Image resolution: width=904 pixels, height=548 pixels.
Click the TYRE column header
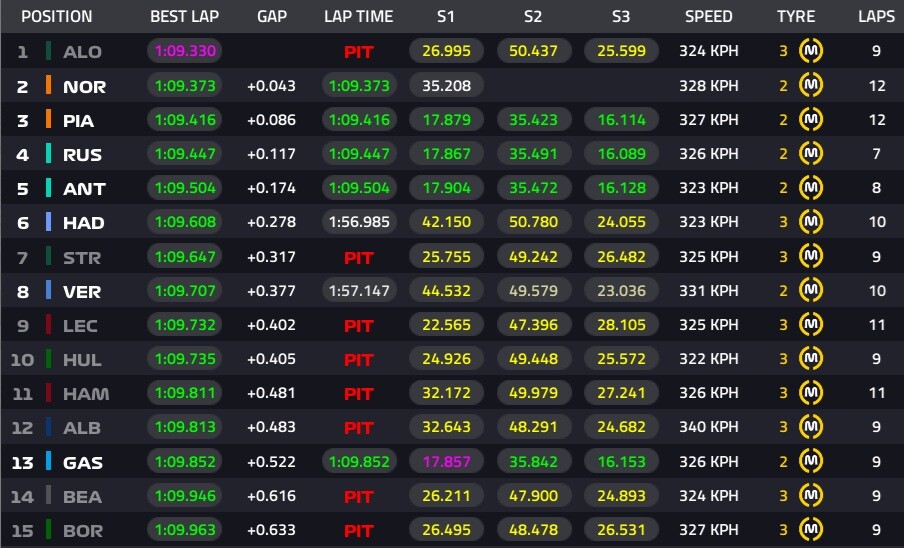click(796, 17)
